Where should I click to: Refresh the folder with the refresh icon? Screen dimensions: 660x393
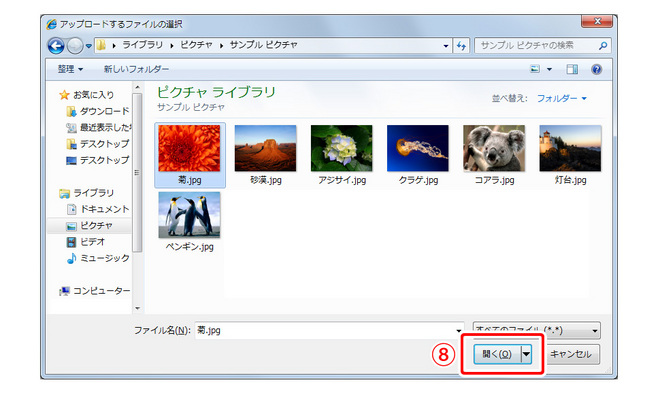pyautogui.click(x=462, y=46)
